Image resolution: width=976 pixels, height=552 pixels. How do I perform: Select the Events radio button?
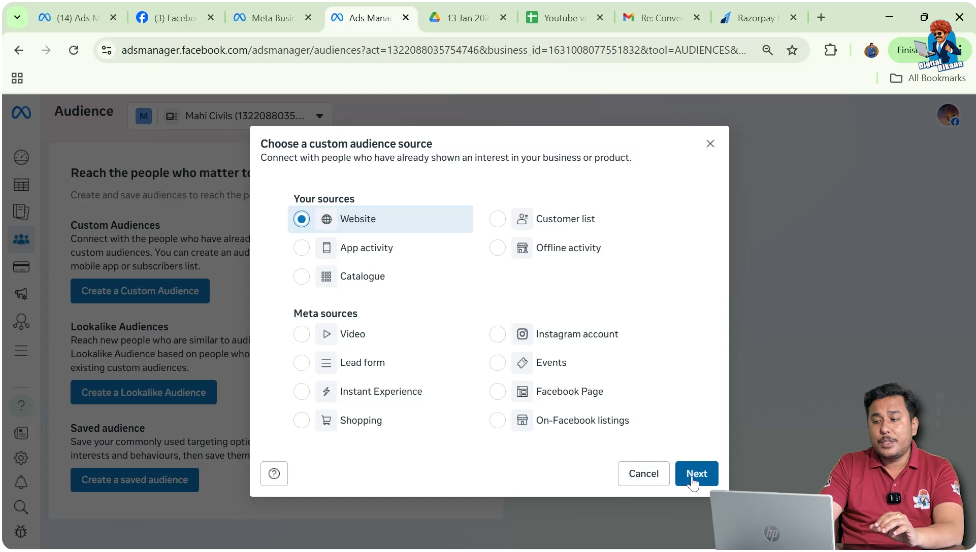point(497,363)
